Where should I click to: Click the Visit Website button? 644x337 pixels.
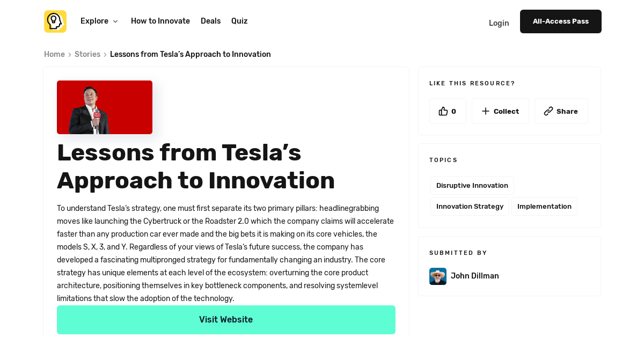(x=226, y=319)
